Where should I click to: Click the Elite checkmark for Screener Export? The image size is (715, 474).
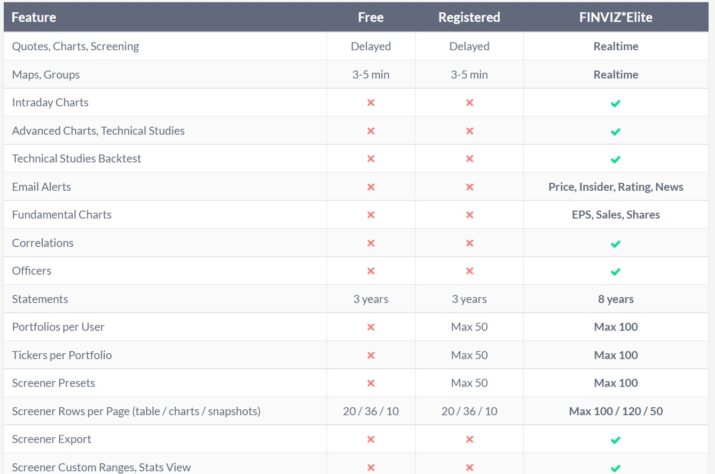616,440
